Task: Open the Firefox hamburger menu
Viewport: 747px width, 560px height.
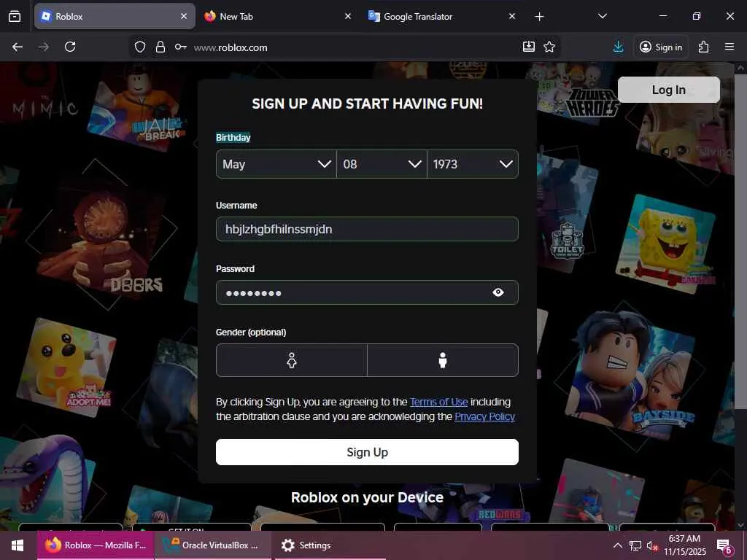Action: pos(729,47)
